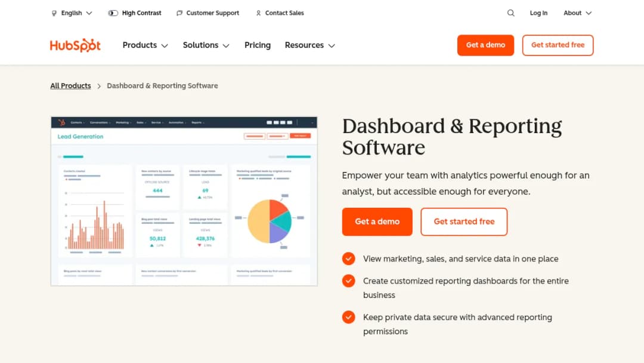The image size is (644, 363).
Task: Click the High Contrast label
Action: pyautogui.click(x=141, y=13)
